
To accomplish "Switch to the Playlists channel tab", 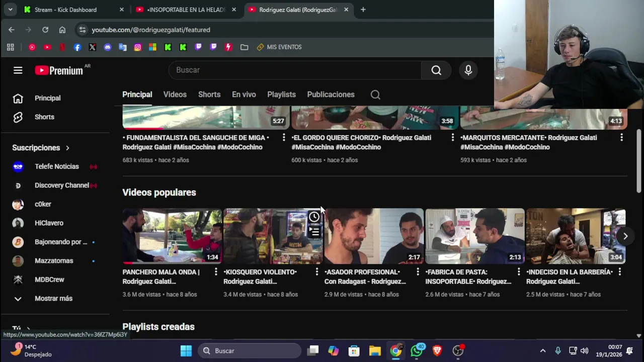I will [281, 95].
